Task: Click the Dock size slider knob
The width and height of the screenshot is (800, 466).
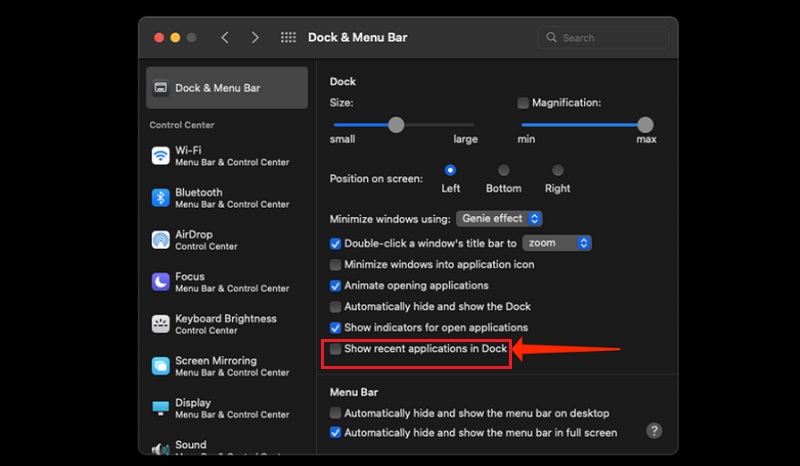Action: [x=396, y=125]
